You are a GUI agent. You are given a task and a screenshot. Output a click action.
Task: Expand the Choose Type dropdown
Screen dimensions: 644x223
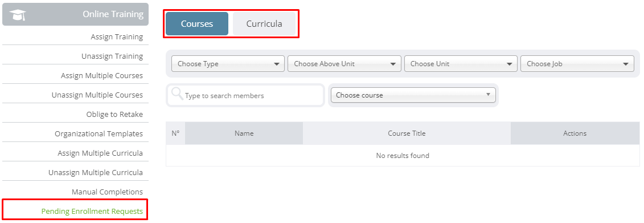[x=228, y=64]
